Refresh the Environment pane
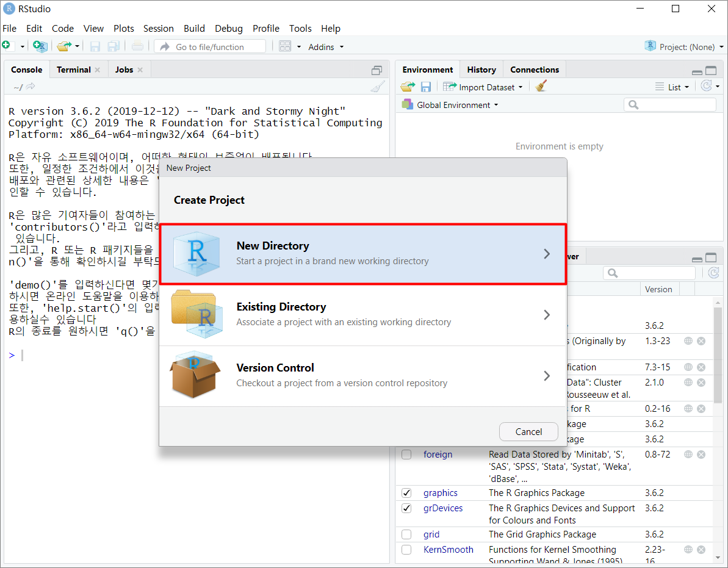Image resolution: width=728 pixels, height=568 pixels. click(x=706, y=86)
